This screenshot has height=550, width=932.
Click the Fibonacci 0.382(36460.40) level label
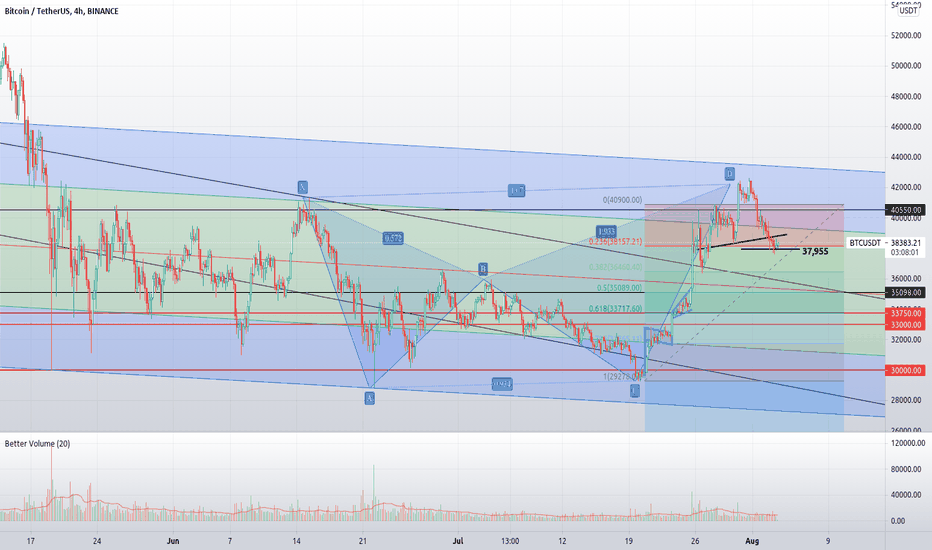pyautogui.click(x=616, y=268)
